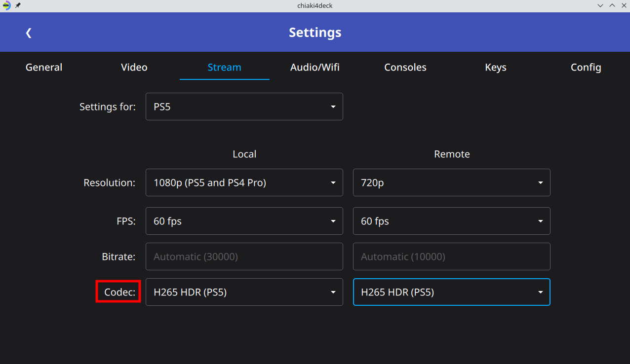Click the 'Resolution:' label
Viewport: 630px width, 364px height.
pyautogui.click(x=109, y=182)
